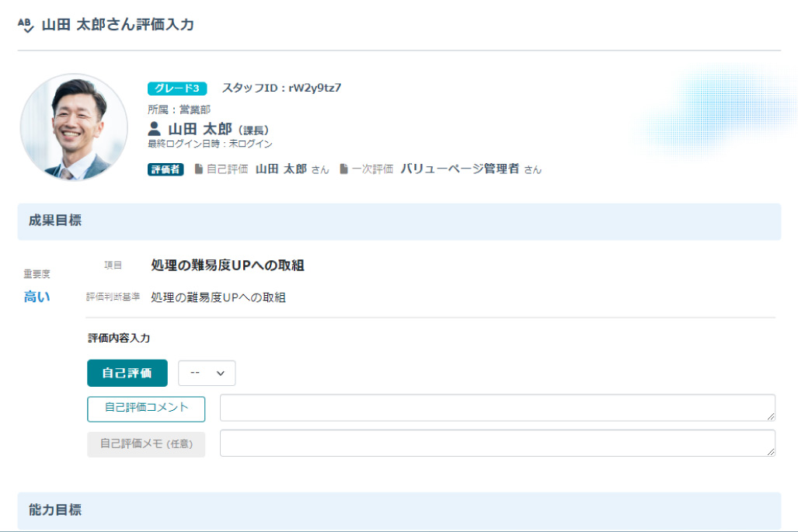This screenshot has height=532, width=798.
Task: Click the 自己評価 button
Action: tap(127, 374)
